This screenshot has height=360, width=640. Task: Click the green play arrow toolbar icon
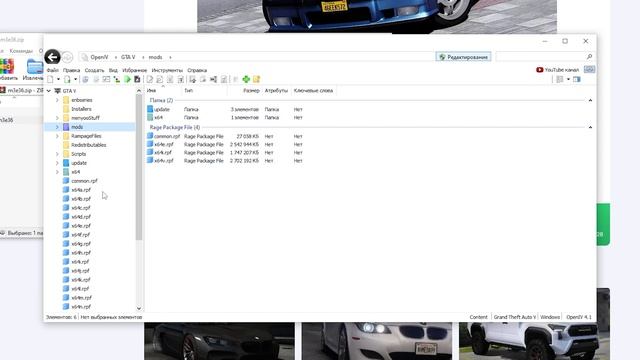coord(127,79)
